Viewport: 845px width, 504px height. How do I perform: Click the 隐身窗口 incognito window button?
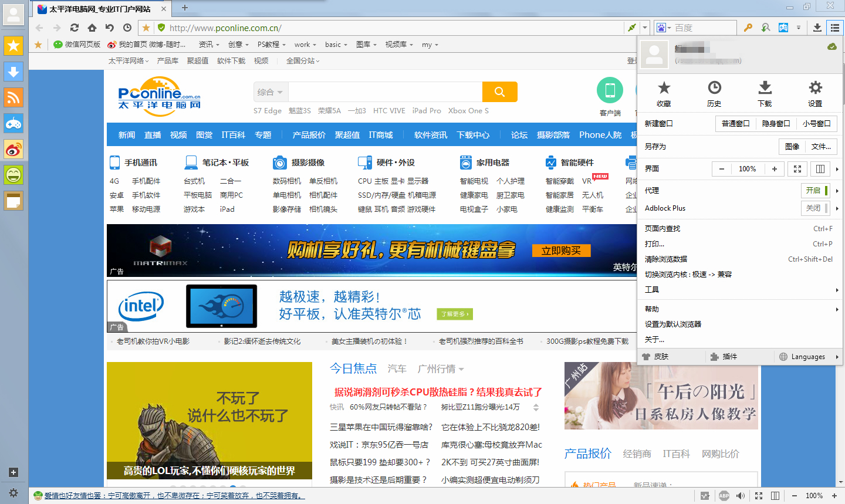(x=776, y=124)
